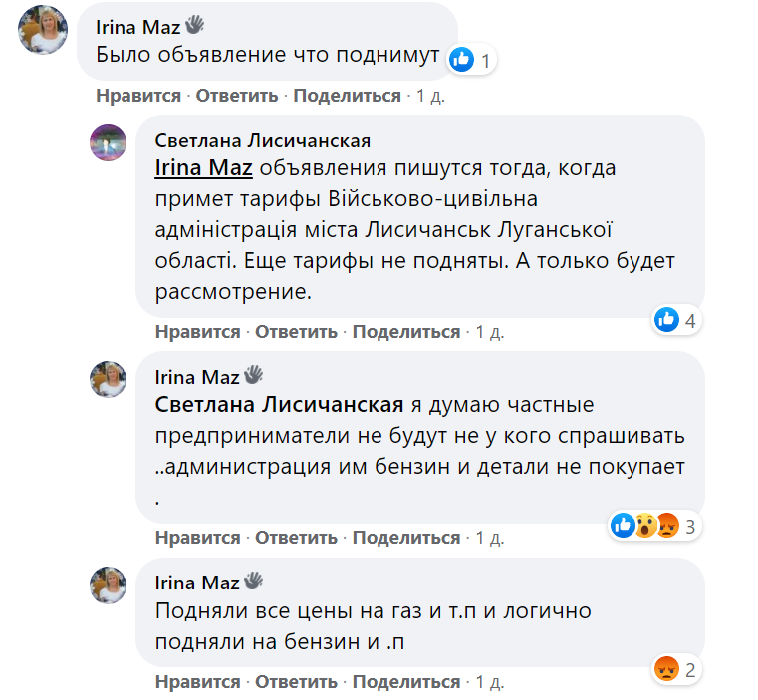Click the waving hand badge on the last comment
The width and height of the screenshot is (758, 700).
click(253, 582)
